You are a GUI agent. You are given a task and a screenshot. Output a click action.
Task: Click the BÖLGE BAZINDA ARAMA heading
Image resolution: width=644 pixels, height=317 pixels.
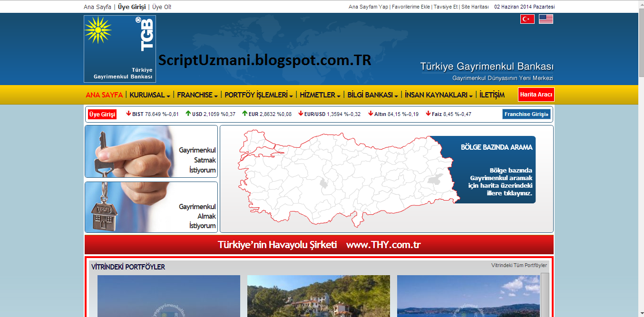coord(497,147)
